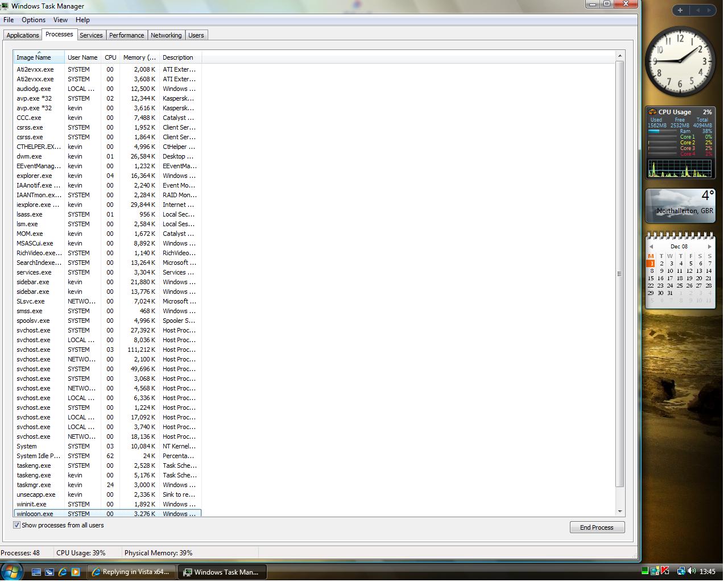Select the MSASCui.exe process row
The width and height of the screenshot is (728, 582).
(x=107, y=243)
